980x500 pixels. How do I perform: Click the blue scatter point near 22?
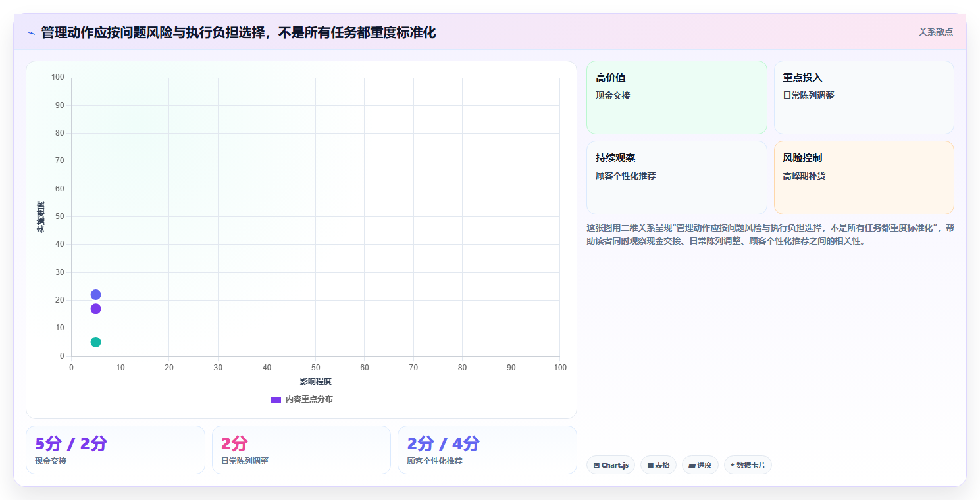(x=95, y=295)
